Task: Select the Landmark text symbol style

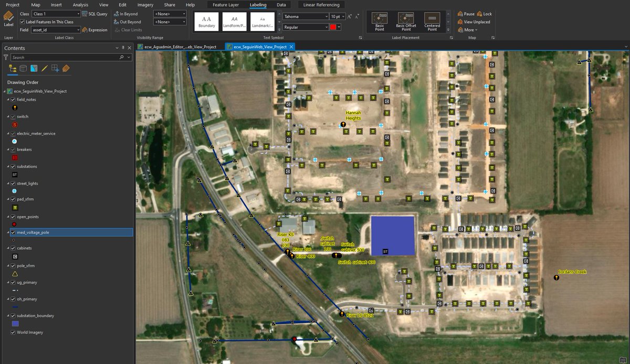Action: [x=262, y=22]
